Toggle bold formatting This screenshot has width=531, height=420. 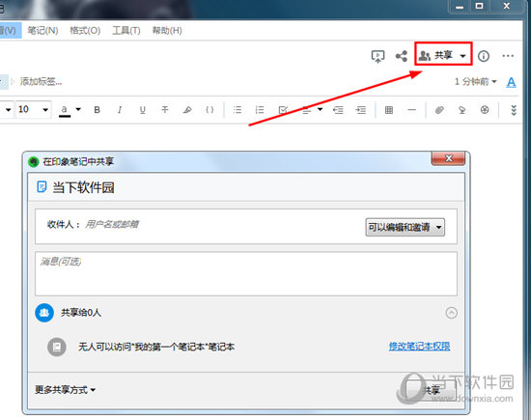tap(98, 110)
